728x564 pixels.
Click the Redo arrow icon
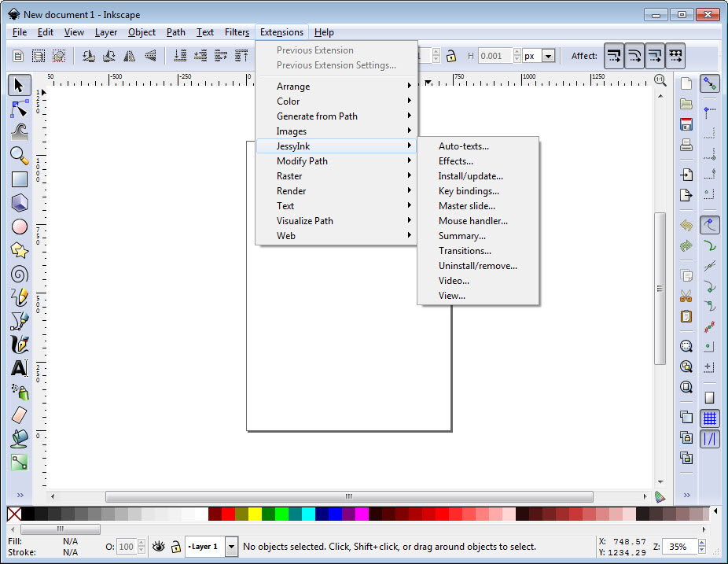686,245
